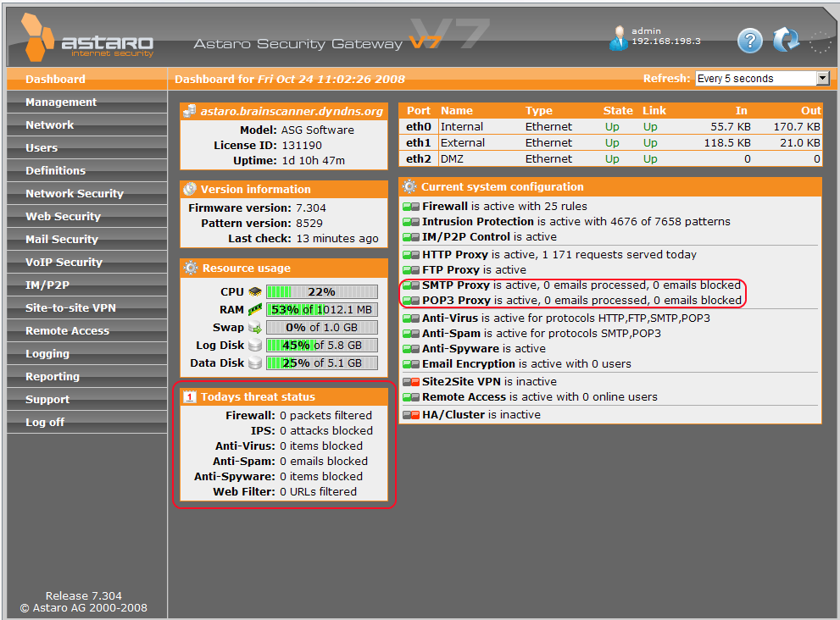
Task: Click the Remote Access status indicator
Action: (x=411, y=397)
